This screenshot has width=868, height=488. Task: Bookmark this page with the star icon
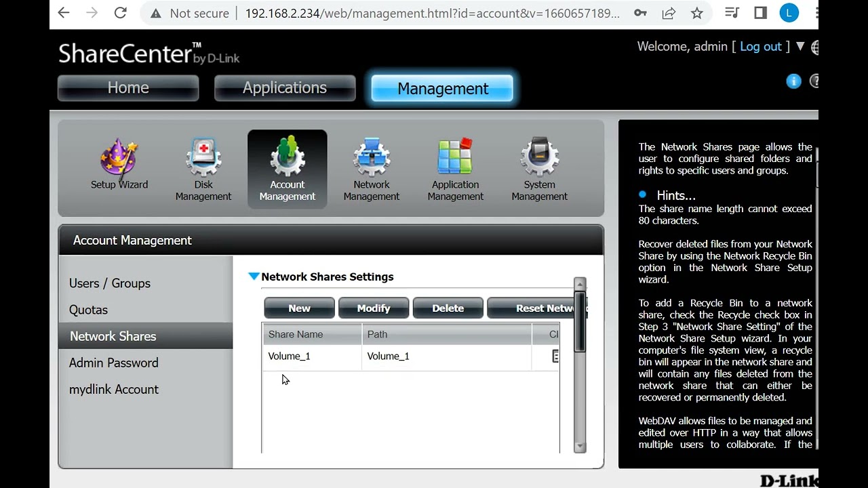point(697,14)
